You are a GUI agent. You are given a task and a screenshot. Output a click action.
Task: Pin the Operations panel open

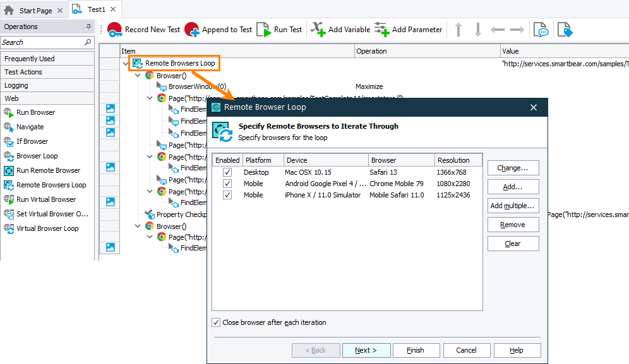[x=87, y=26]
